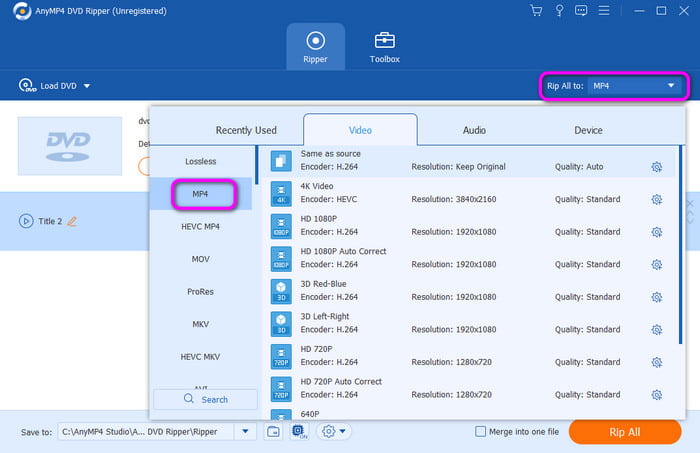Select the Video format tab
This screenshot has width=700, height=453.
pos(360,130)
